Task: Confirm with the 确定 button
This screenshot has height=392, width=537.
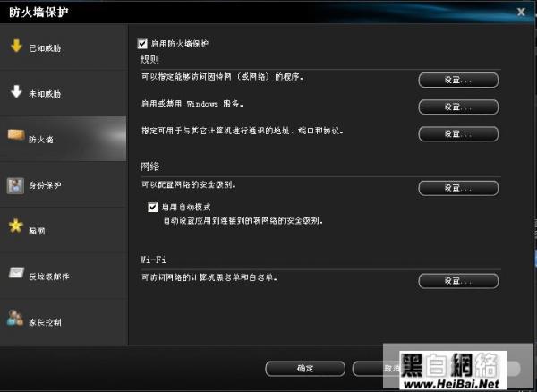Action: point(305,369)
